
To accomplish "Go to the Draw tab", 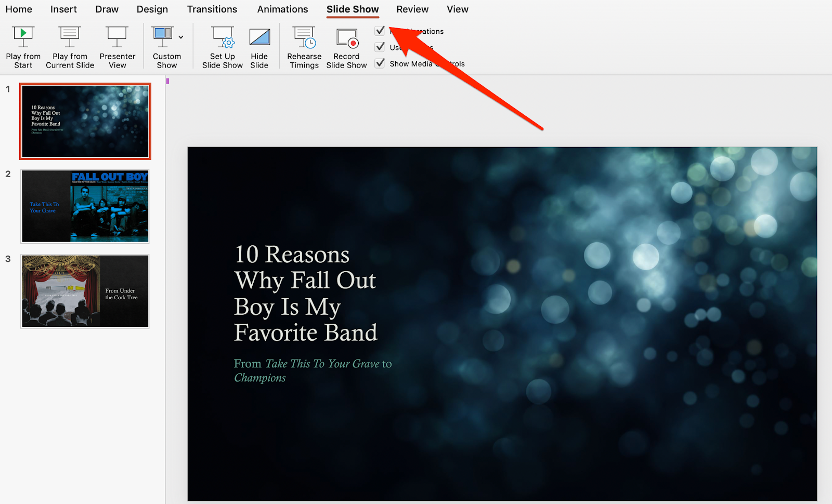I will (x=107, y=9).
